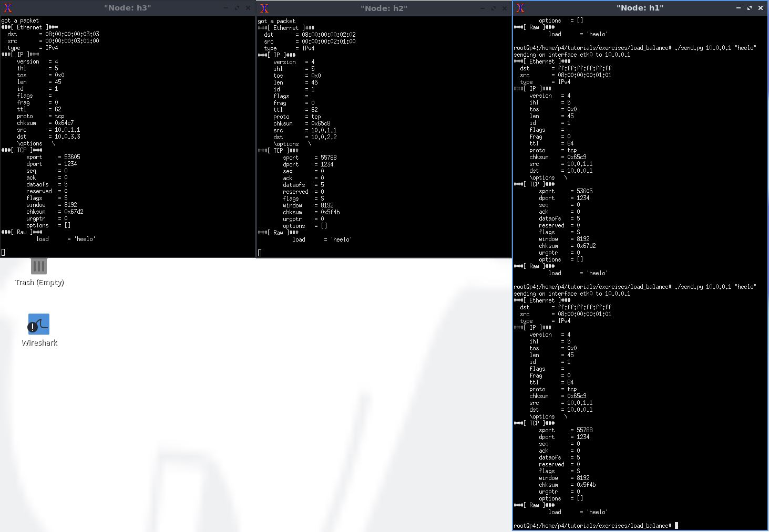The width and height of the screenshot is (769, 532).
Task: Click IP chksum 0x65c8 in h2 window
Action: pos(302,123)
